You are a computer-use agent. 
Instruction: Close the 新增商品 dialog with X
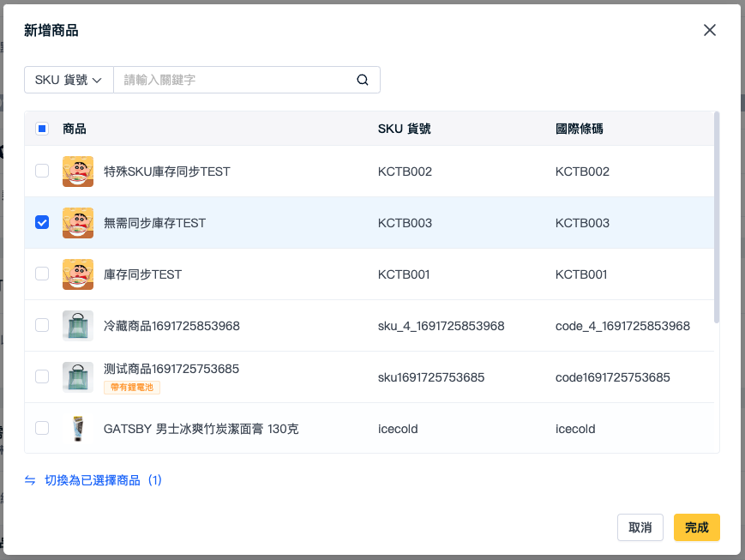[x=709, y=30]
